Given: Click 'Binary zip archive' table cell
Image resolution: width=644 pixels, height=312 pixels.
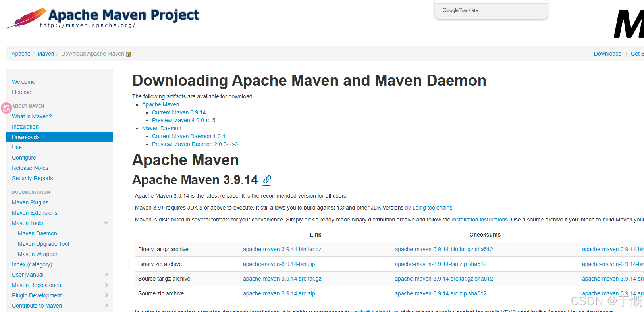Looking at the screenshot, I should [160, 264].
